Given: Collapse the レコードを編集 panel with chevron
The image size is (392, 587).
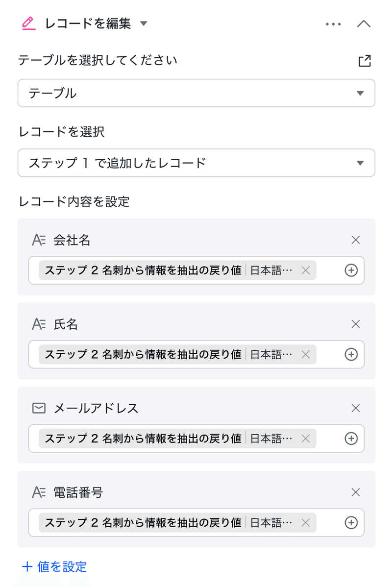Looking at the screenshot, I should click(364, 24).
